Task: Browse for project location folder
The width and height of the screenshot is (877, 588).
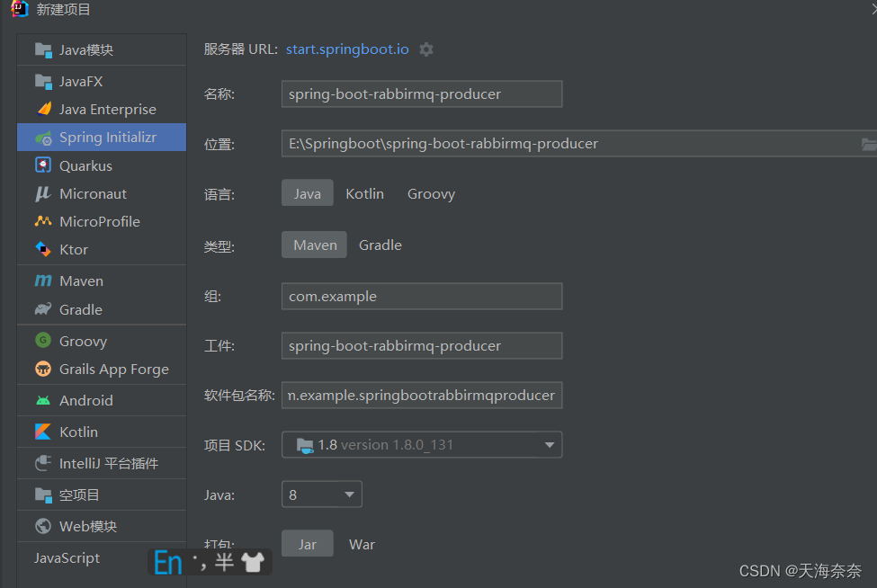Action: coord(869,144)
